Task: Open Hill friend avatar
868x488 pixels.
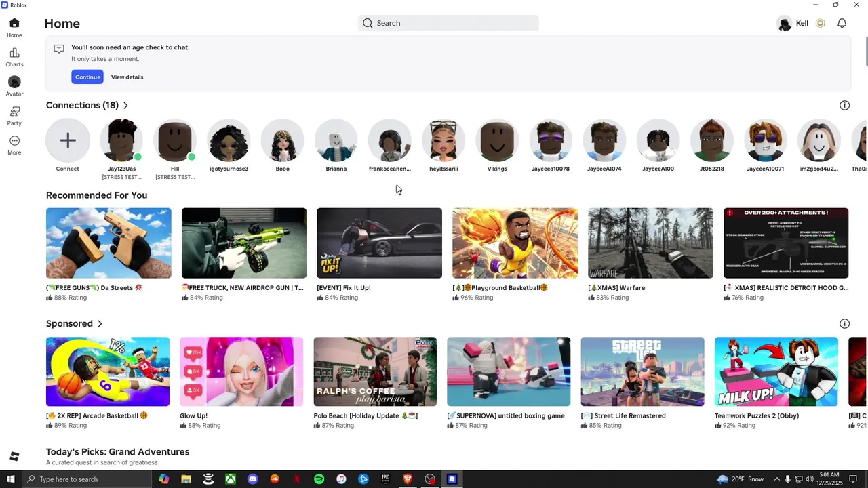Action: click(x=175, y=140)
